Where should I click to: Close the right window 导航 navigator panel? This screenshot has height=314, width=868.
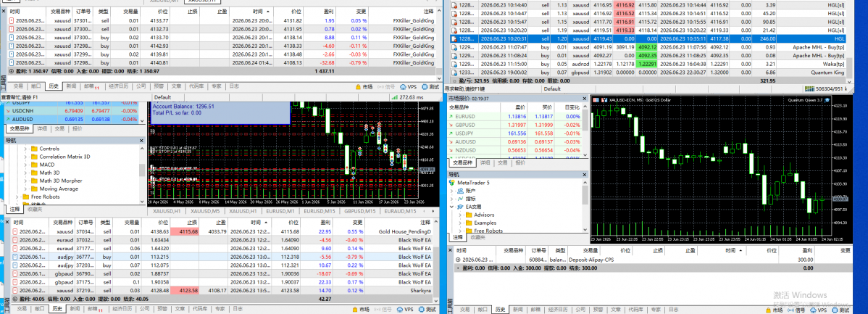(x=585, y=175)
